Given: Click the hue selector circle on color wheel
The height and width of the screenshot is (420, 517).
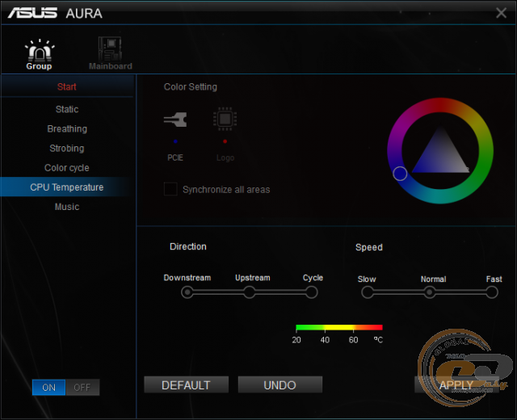Looking at the screenshot, I should click(x=400, y=174).
